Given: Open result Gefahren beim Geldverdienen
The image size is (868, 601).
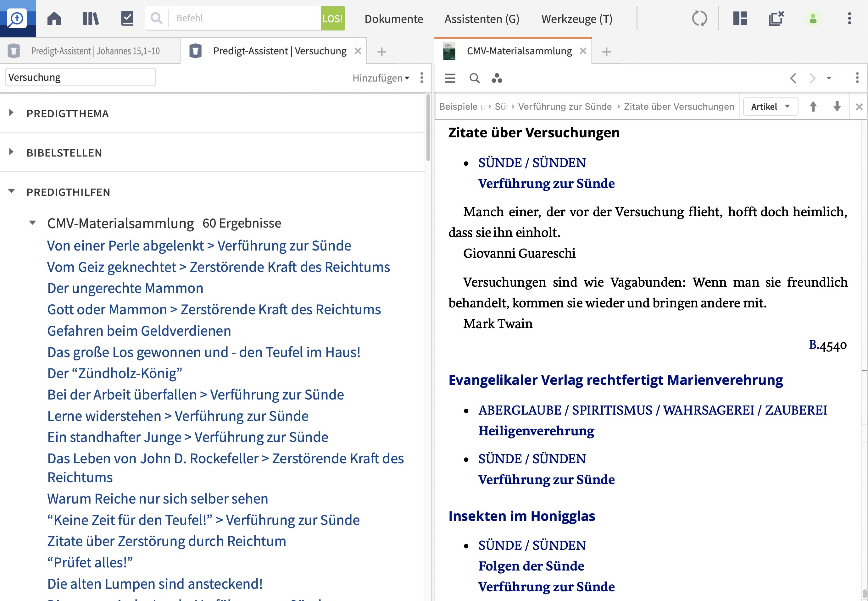Looking at the screenshot, I should (139, 331).
